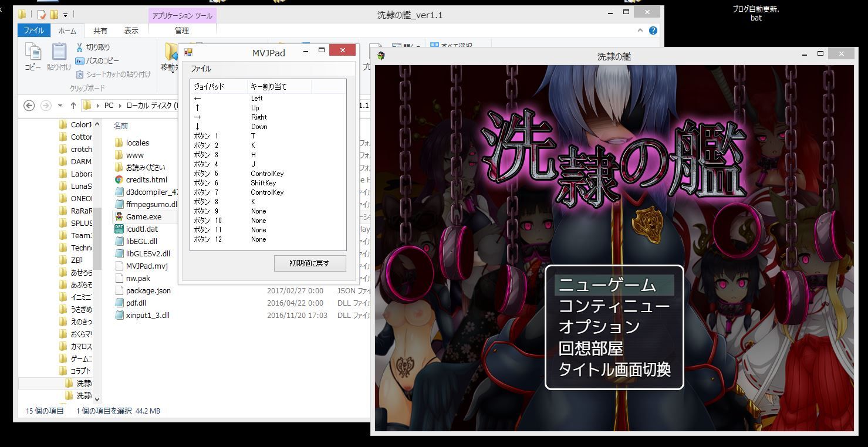
Task: Select the xinput1_3.dll file icon
Action: click(119, 315)
